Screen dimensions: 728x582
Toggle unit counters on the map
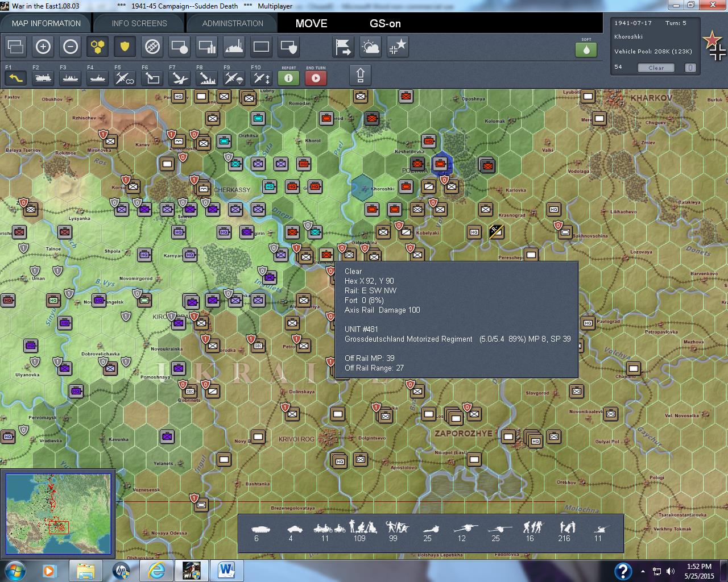pos(16,47)
